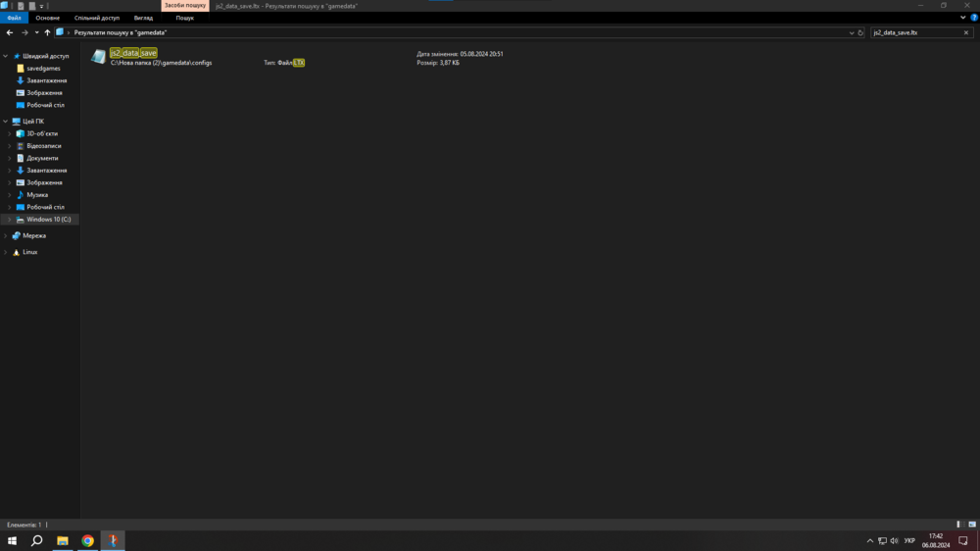Screen dimensions: 980x551
Task: Open Робочий стіл under Quick access
Action: (x=45, y=105)
